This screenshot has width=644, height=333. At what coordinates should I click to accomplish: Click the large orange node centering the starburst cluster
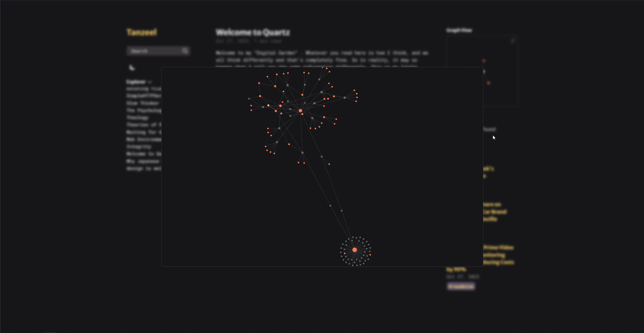[354, 250]
